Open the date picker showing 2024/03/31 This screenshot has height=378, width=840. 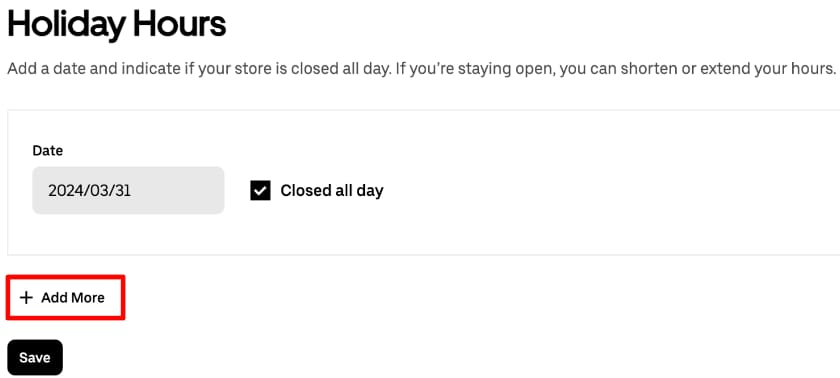pyautogui.click(x=128, y=190)
